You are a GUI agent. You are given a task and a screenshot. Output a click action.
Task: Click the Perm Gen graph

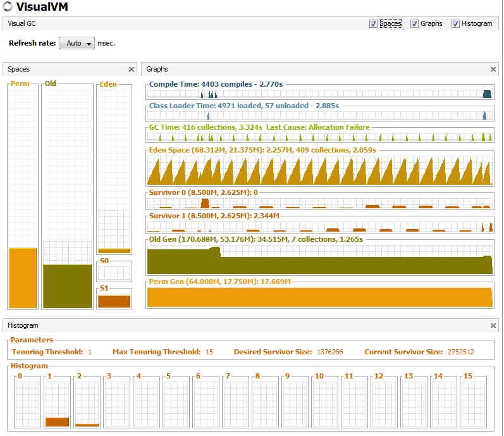click(320, 297)
